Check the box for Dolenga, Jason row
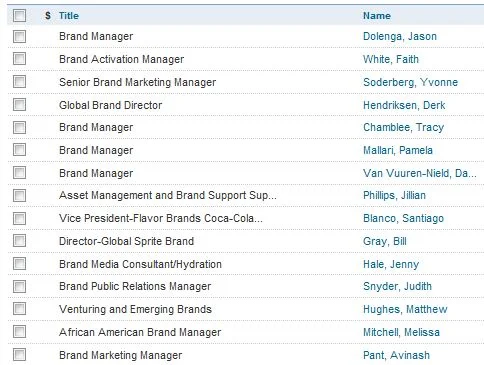The image size is (484, 365). [19, 36]
